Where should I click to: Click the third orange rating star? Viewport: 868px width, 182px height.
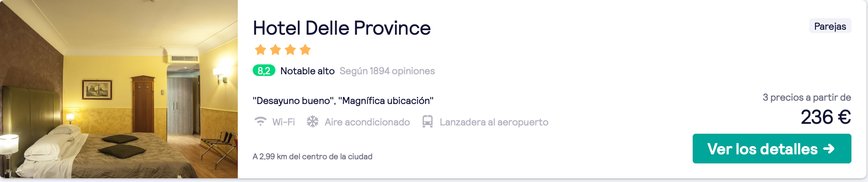[x=290, y=50]
